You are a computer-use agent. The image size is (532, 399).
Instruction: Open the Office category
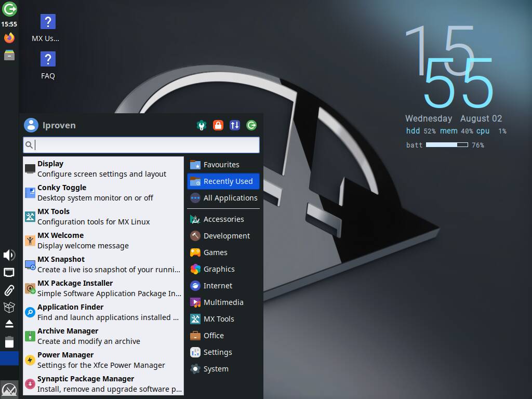click(223, 336)
